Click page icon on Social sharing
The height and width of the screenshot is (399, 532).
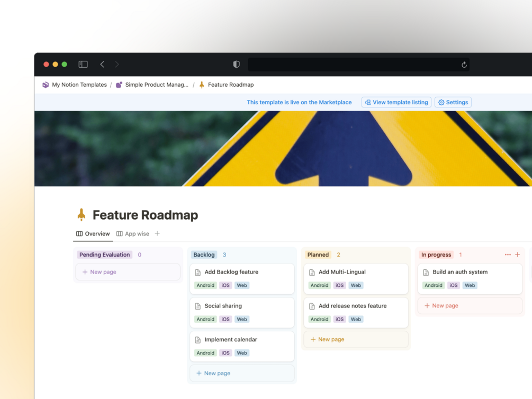[x=198, y=306]
